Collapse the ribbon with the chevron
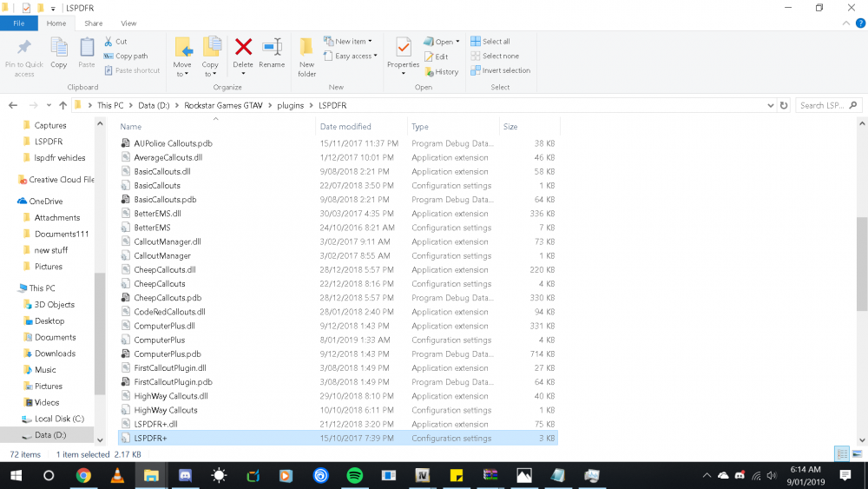Image resolution: width=868 pixels, height=489 pixels. (x=845, y=23)
